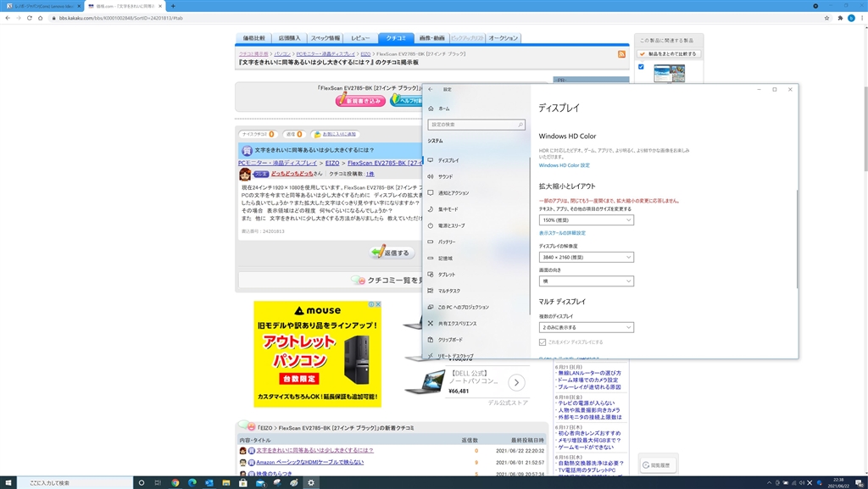Click the RSS feed icon on kakaku page
868x489 pixels.
(621, 54)
